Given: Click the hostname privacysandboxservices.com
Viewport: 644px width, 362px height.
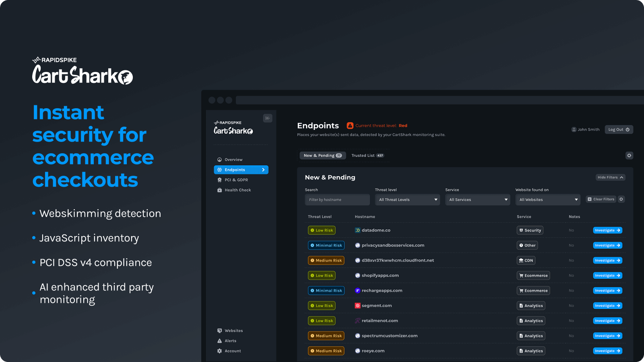Looking at the screenshot, I should 393,245.
